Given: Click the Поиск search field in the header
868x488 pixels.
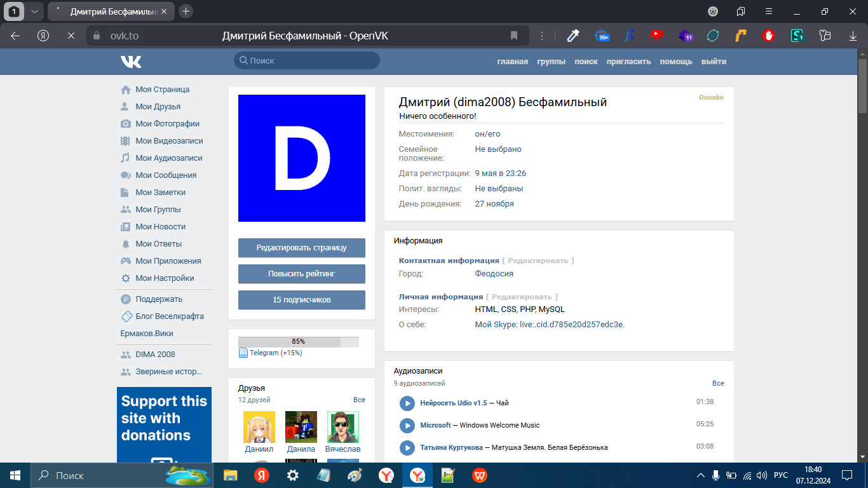Looking at the screenshot, I should pyautogui.click(x=307, y=60).
